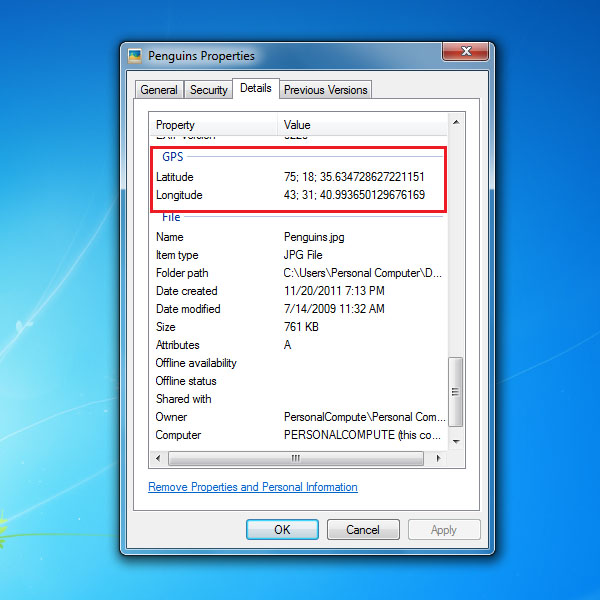The height and width of the screenshot is (600, 600).
Task: Open the Security tab
Action: [209, 90]
